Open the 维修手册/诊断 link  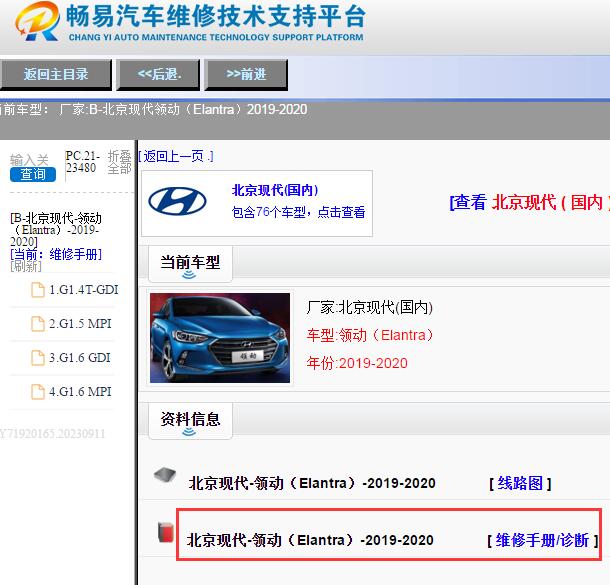click(x=542, y=540)
